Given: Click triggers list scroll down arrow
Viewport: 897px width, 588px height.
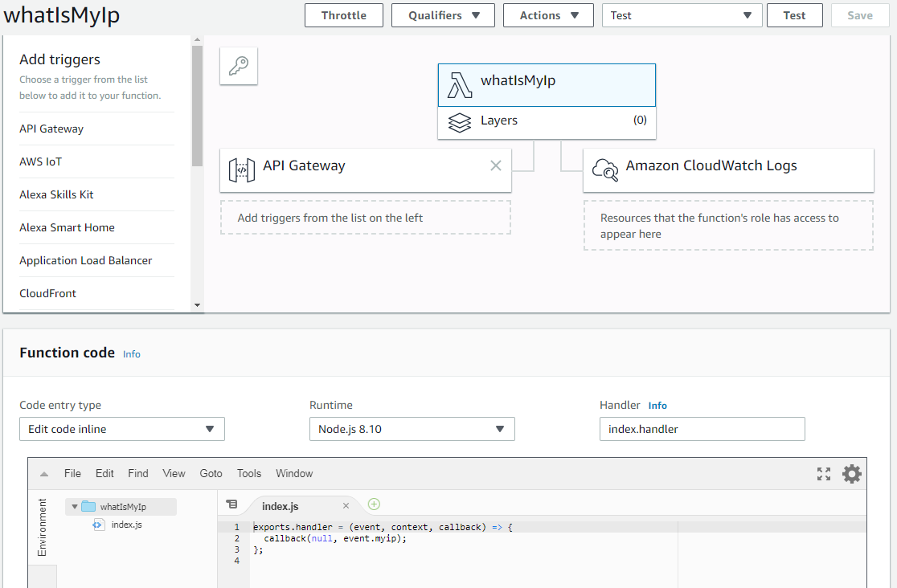Looking at the screenshot, I should click(x=198, y=305).
